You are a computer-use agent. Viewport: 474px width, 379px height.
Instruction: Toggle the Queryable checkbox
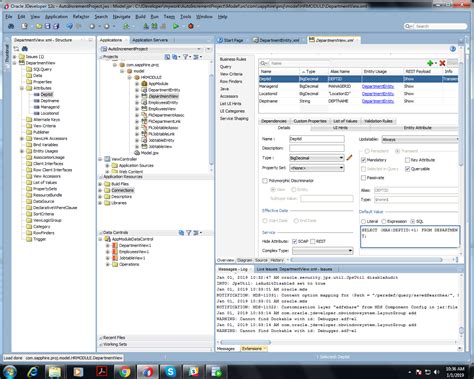407,169
